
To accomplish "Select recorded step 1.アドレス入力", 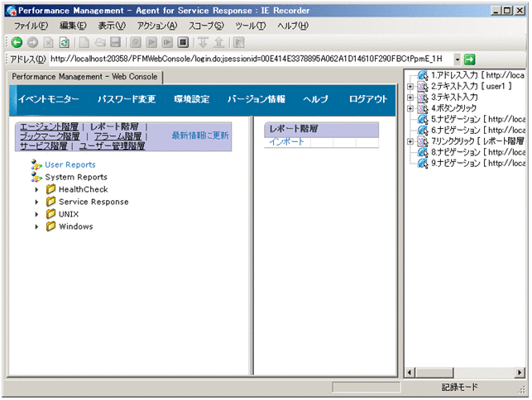I will click(x=477, y=75).
